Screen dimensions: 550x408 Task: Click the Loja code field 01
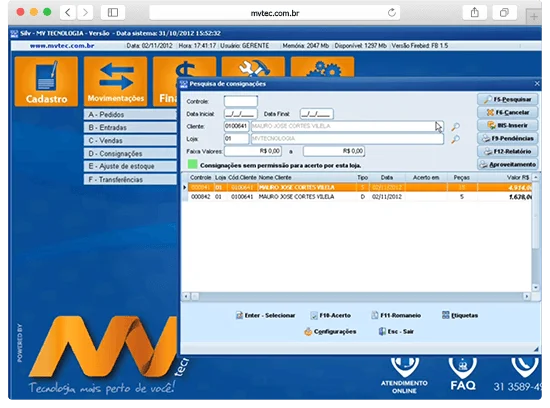click(236, 139)
